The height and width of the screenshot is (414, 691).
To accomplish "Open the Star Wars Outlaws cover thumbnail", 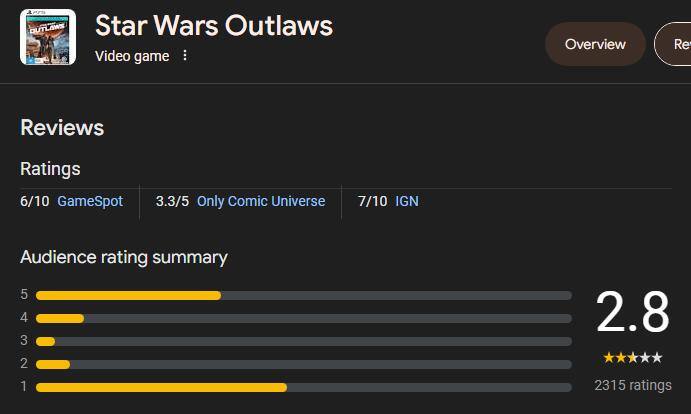I will click(x=48, y=38).
